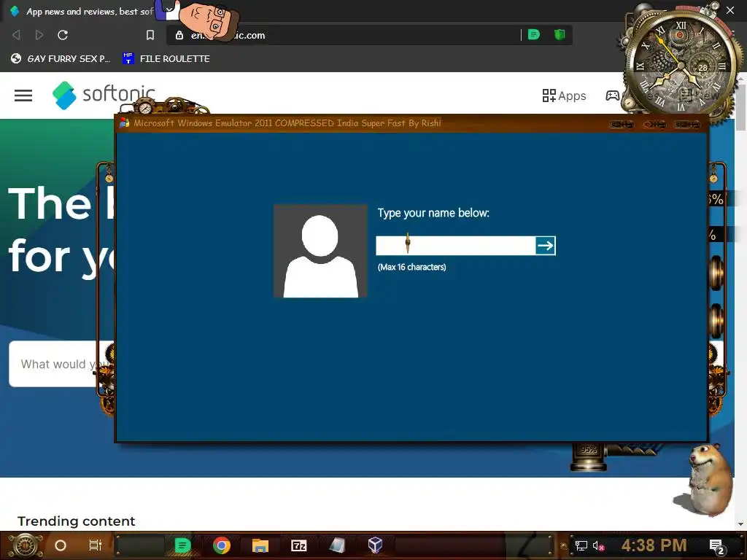Screen dimensions: 747x560
Task: Open the game controller section on Softonic
Action: [613, 96]
